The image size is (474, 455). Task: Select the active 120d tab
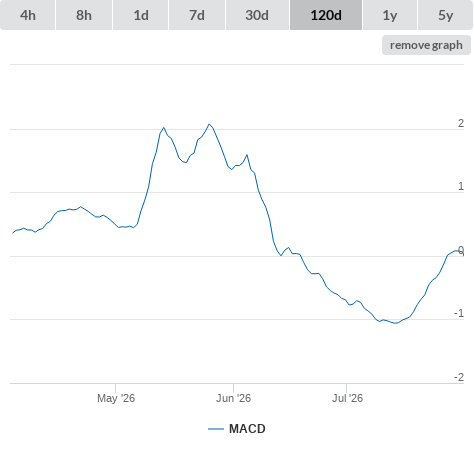[x=326, y=15]
